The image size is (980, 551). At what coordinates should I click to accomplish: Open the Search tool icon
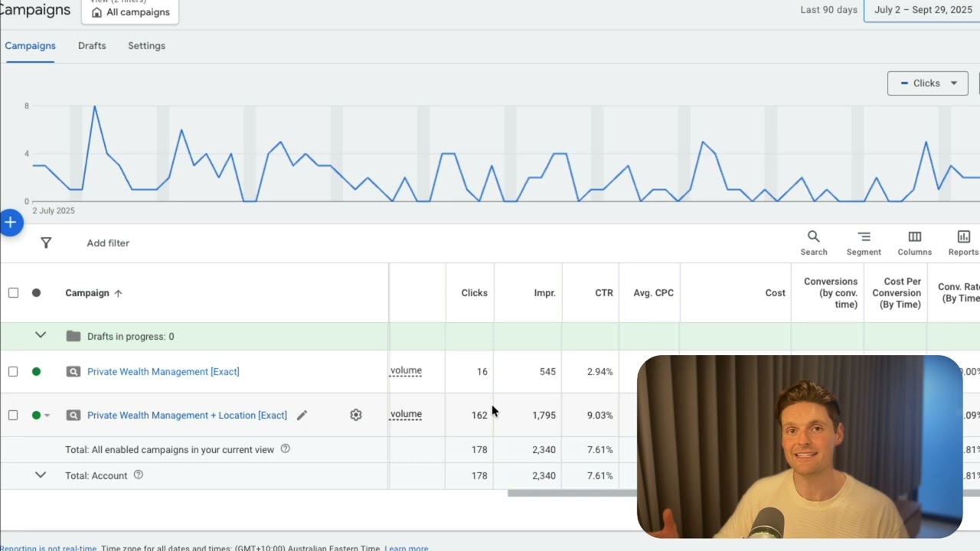point(814,243)
